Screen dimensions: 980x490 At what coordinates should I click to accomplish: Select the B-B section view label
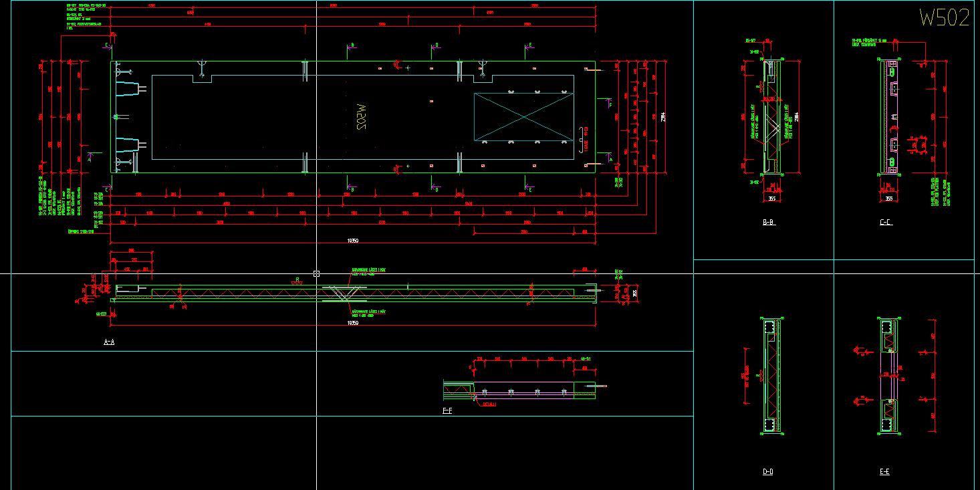pos(768,222)
